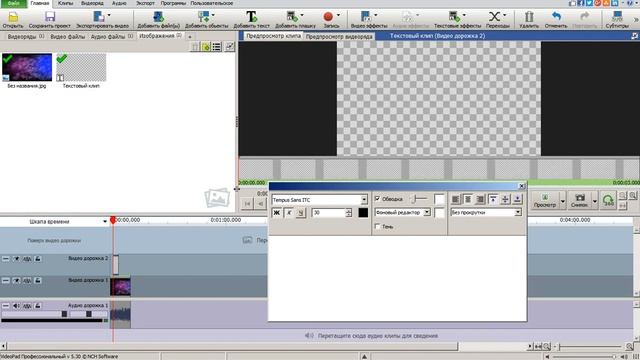Click the Отменить undo arrow
The image size is (640, 360).
[556, 17]
